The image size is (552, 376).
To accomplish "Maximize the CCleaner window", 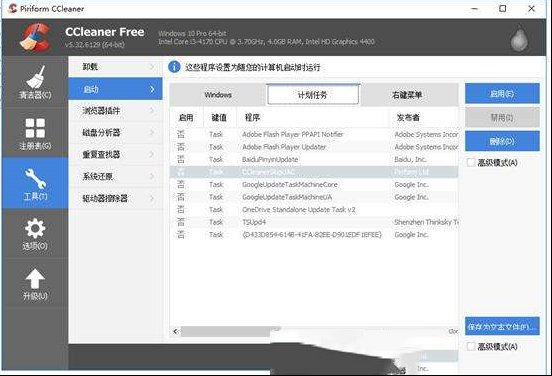I will pos(503,8).
